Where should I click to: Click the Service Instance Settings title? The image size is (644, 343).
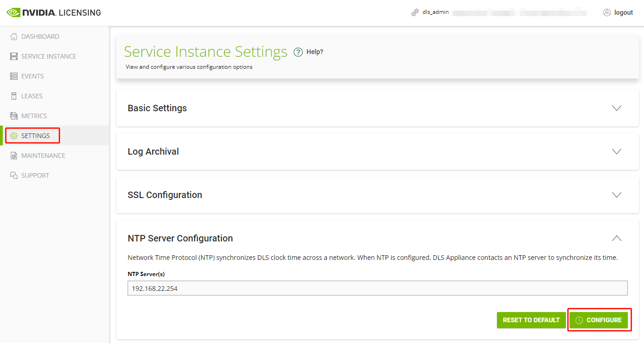[206, 52]
